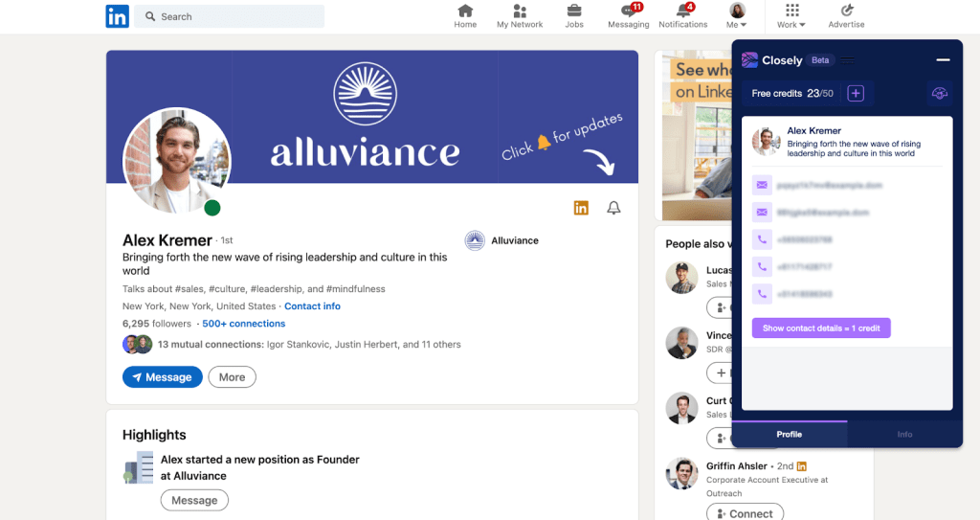Switch to Closely Info tab
The width and height of the screenshot is (980, 520).
point(904,434)
